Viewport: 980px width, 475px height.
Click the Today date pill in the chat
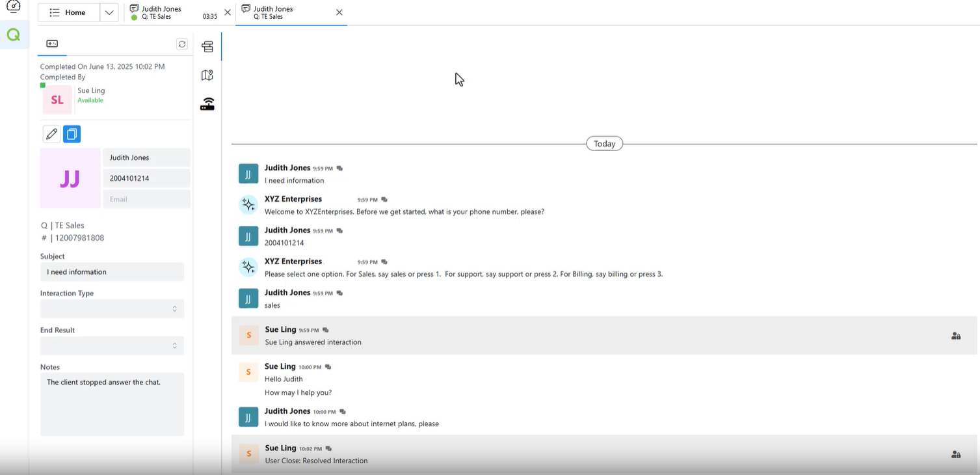click(x=604, y=144)
